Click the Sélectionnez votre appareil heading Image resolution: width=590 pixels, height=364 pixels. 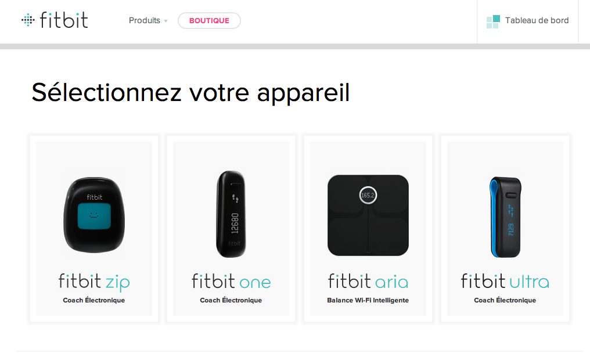pyautogui.click(x=191, y=92)
